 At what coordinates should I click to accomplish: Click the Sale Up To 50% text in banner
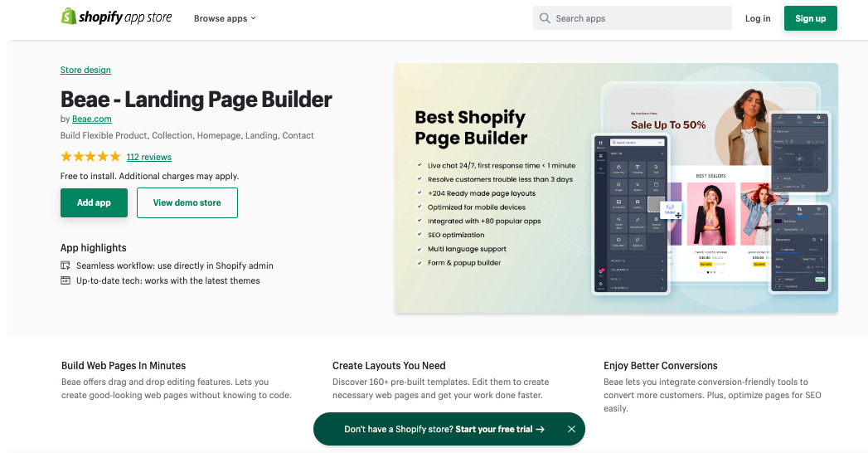[x=668, y=125]
